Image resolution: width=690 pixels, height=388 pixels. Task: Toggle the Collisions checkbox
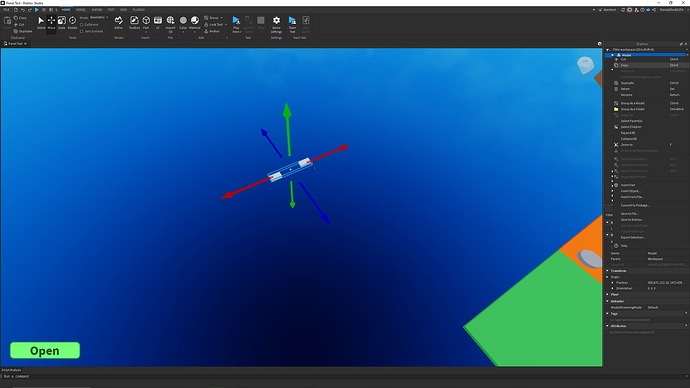click(x=82, y=25)
